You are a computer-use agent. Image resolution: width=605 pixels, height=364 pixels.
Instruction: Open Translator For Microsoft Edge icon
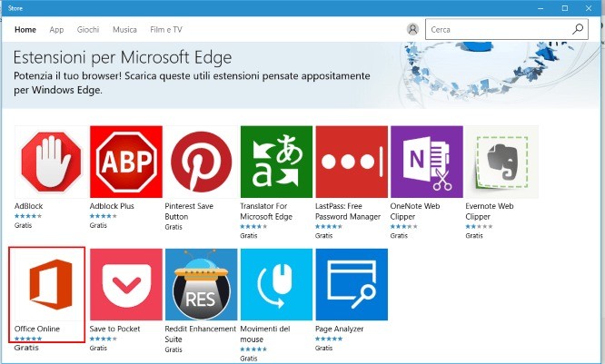point(276,162)
